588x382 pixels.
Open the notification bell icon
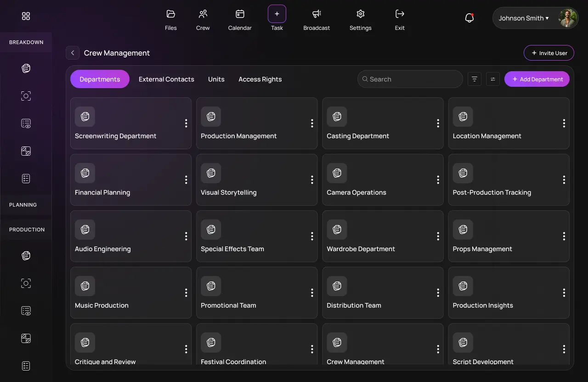point(469,17)
